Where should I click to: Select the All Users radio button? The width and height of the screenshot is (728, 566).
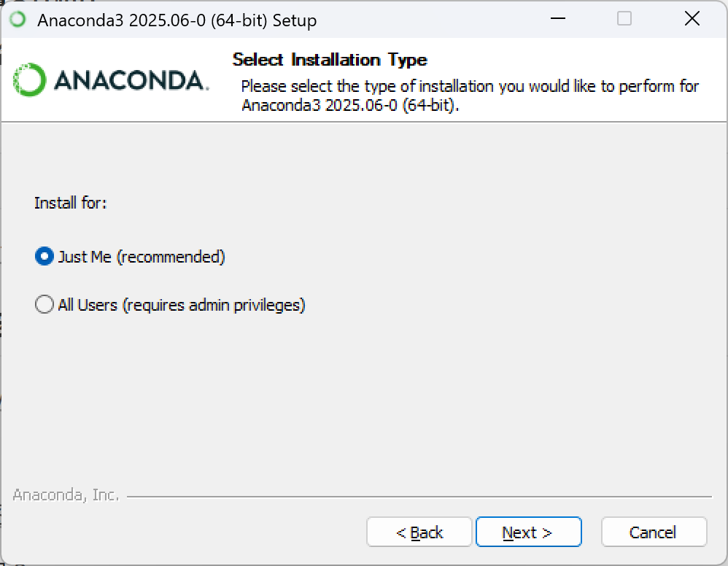click(x=44, y=304)
